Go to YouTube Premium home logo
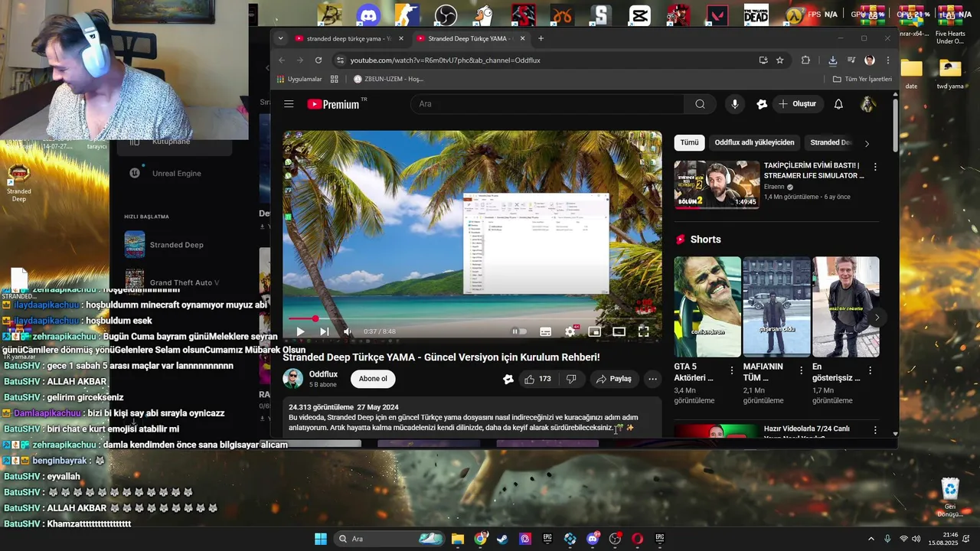This screenshot has height=551, width=980. click(334, 104)
